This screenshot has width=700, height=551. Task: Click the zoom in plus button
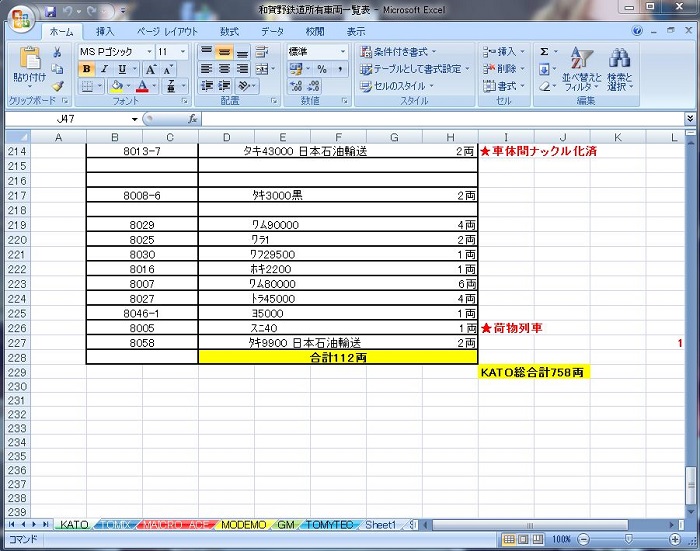(x=675, y=539)
